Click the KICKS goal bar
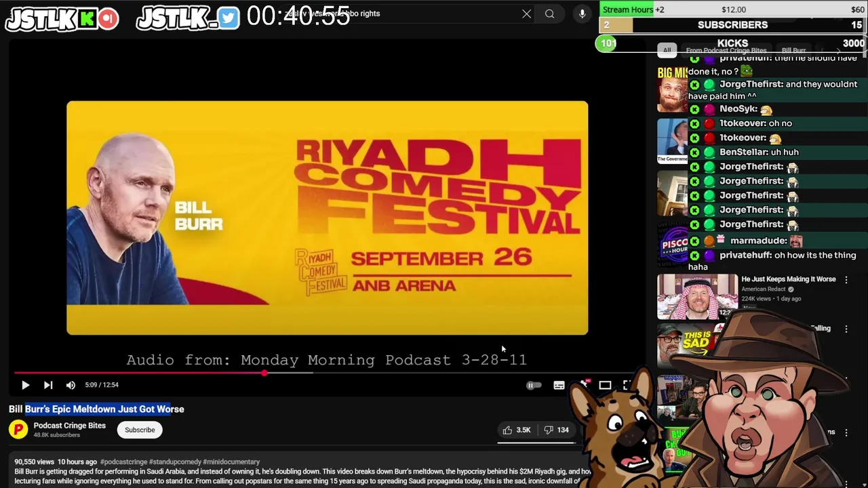Screen dimensions: 868x488 (x=731, y=43)
